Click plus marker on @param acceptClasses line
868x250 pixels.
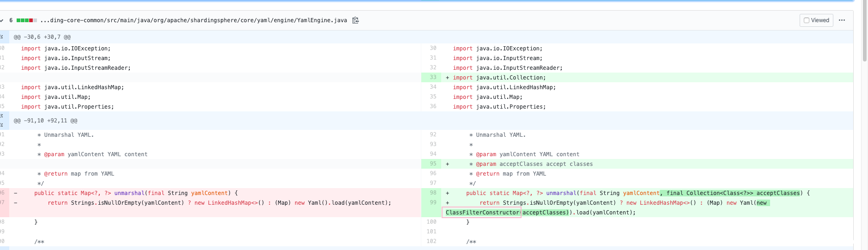[x=447, y=164]
